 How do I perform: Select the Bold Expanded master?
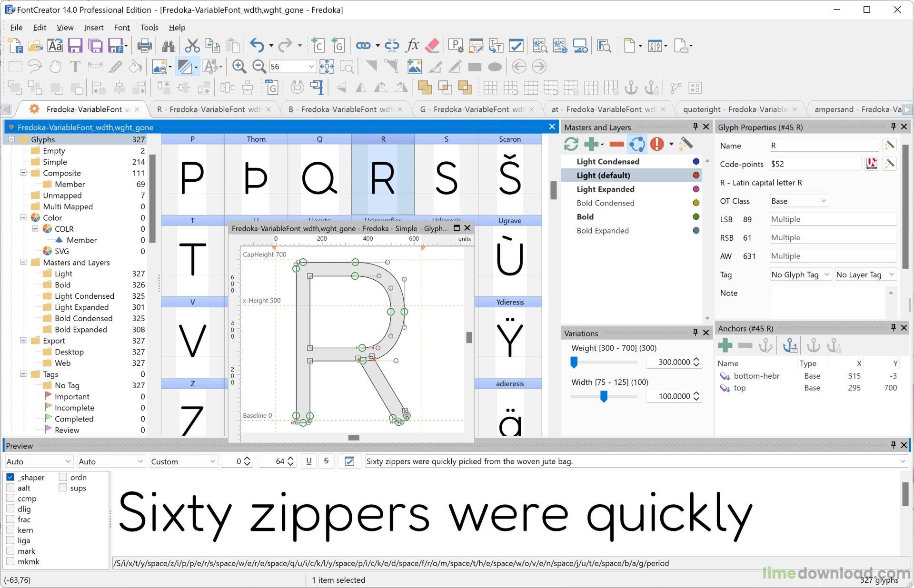coord(602,231)
